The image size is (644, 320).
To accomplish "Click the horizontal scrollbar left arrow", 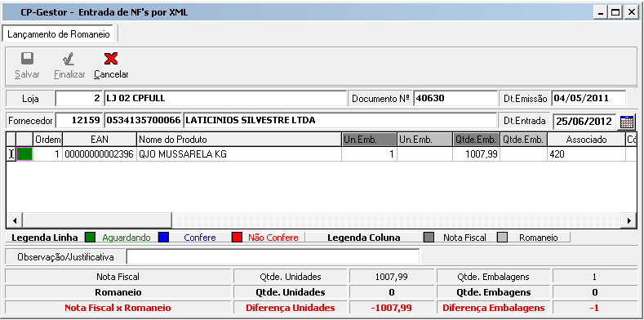I will (x=15, y=220).
